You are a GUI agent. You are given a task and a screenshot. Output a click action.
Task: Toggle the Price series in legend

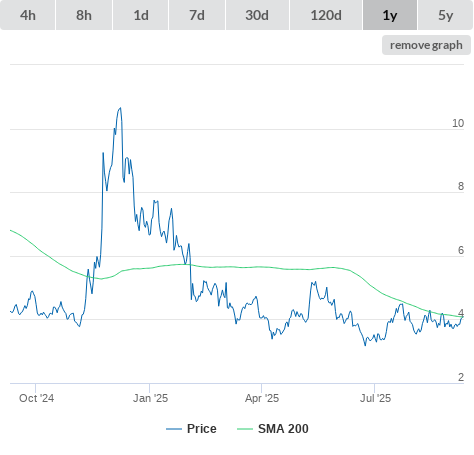[201, 429]
